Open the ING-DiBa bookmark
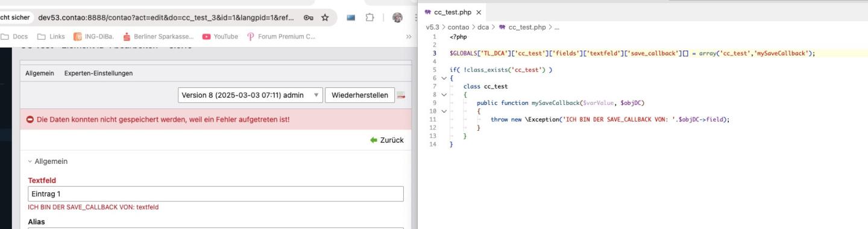This screenshot has width=868, height=229. pos(93,36)
